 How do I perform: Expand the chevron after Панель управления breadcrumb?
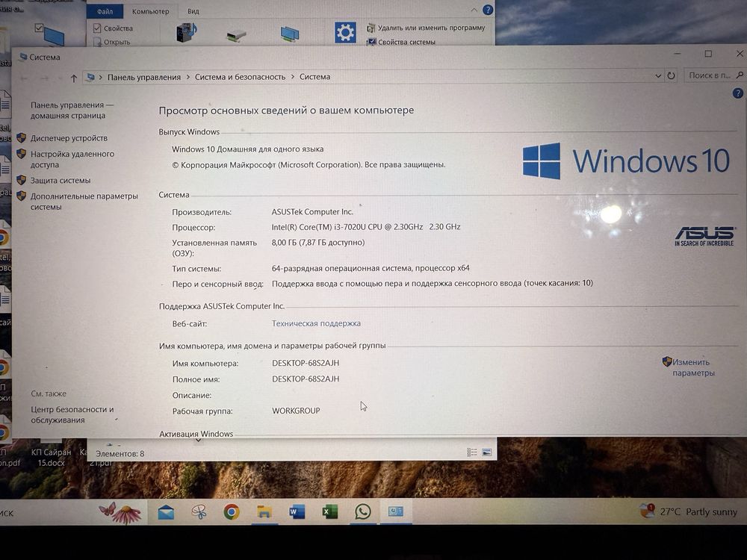(x=187, y=77)
